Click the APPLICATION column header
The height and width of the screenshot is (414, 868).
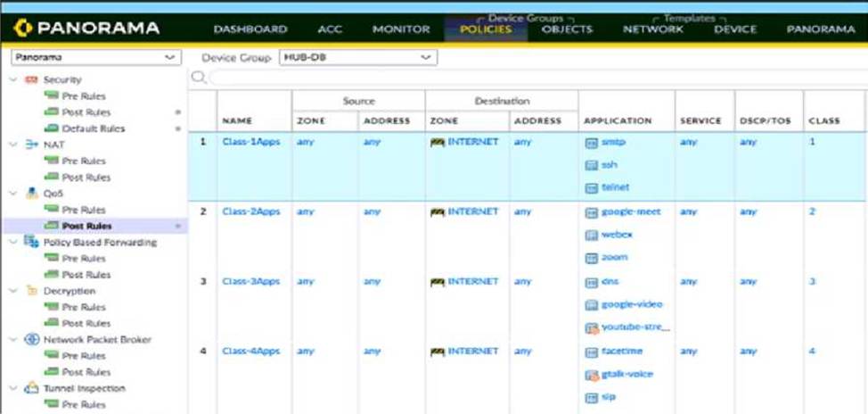pos(618,120)
